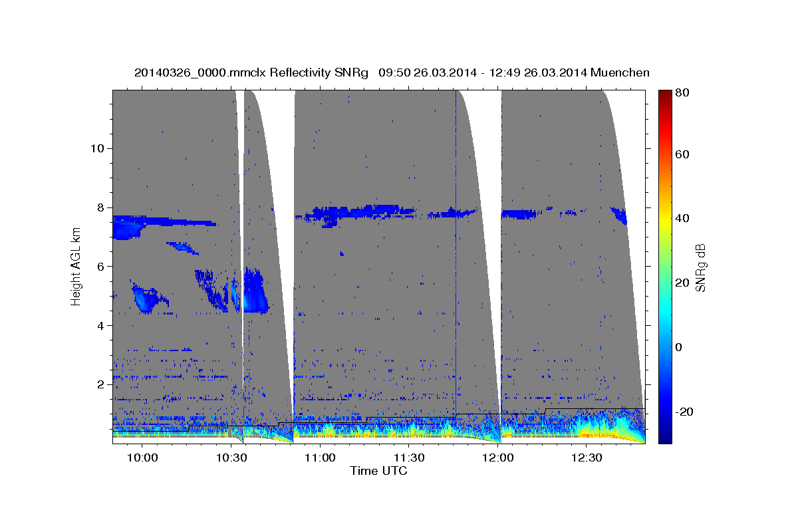Click the 10:30 time tick label
This screenshot has height=532, width=798.
[x=231, y=458]
